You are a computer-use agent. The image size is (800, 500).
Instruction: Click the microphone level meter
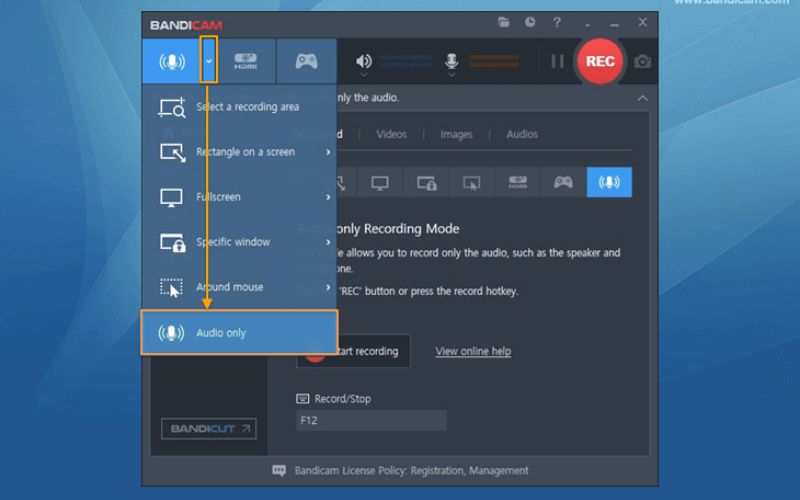pyautogui.click(x=493, y=61)
